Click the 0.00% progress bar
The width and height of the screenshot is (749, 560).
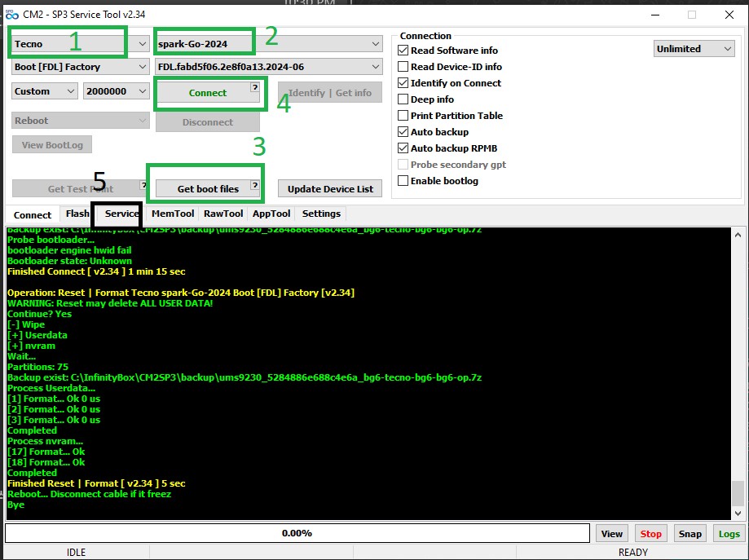point(297,533)
